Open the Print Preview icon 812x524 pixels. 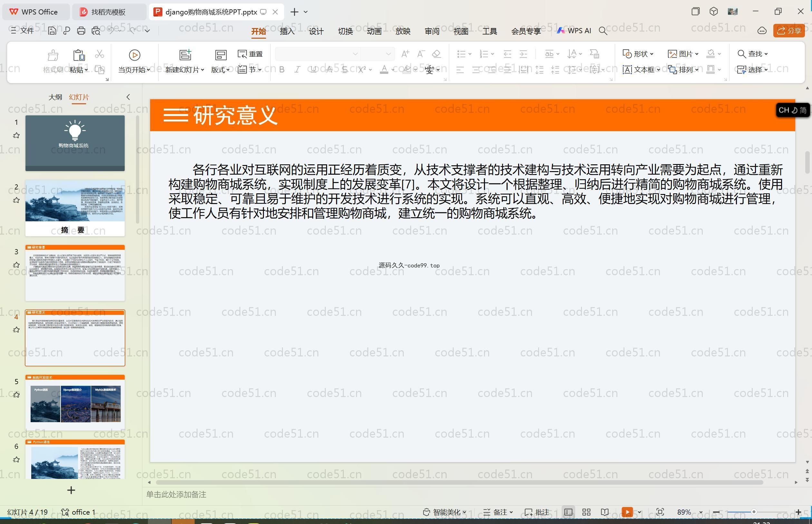(x=96, y=31)
